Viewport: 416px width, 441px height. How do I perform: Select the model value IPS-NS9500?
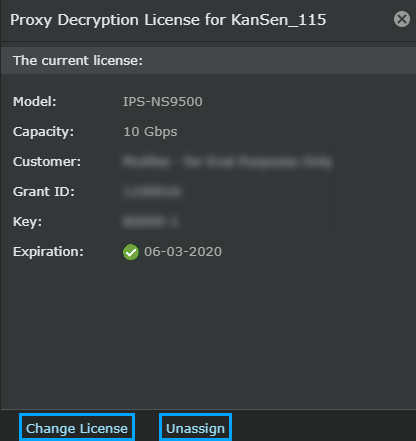click(163, 102)
